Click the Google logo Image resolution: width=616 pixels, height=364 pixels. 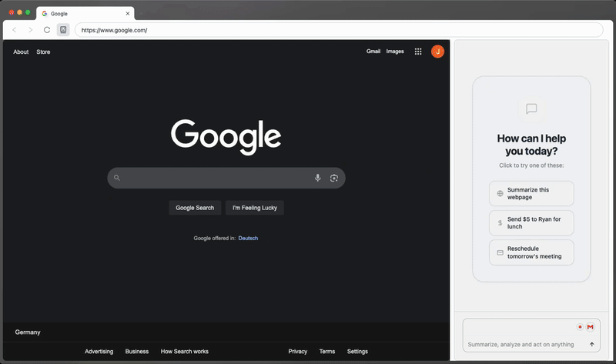226,137
